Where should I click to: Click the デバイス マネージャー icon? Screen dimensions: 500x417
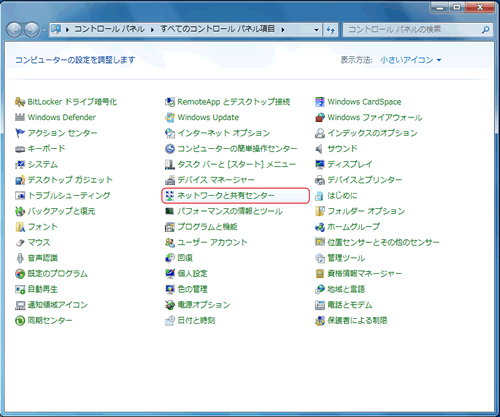pyautogui.click(x=170, y=180)
